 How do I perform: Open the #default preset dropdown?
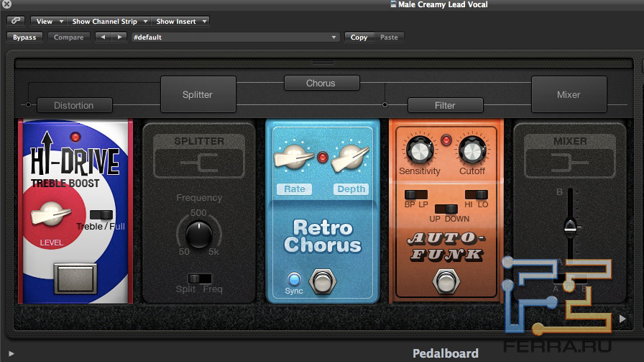pos(234,37)
